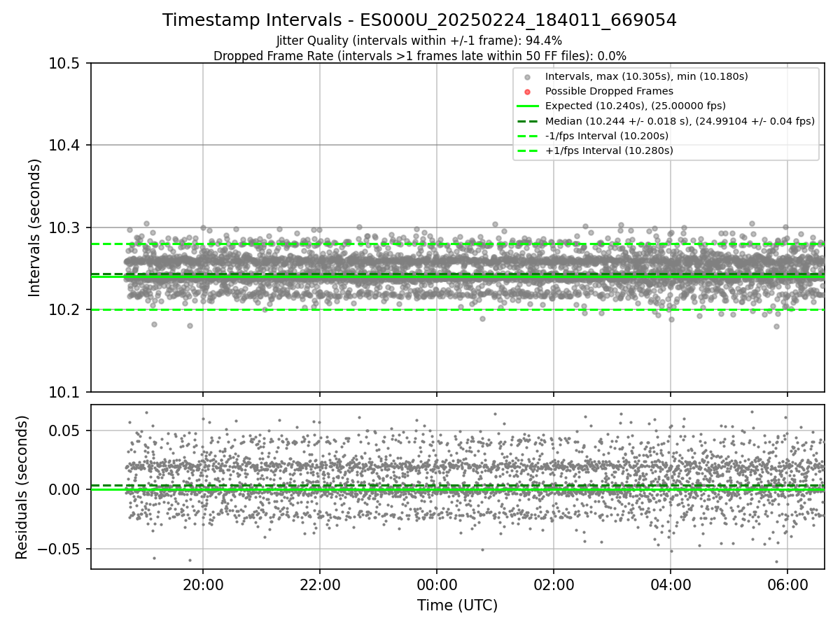This screenshot has width=840, height=630.
Task: Click the solid green line sample beside 'Expected'
Action: [528, 106]
